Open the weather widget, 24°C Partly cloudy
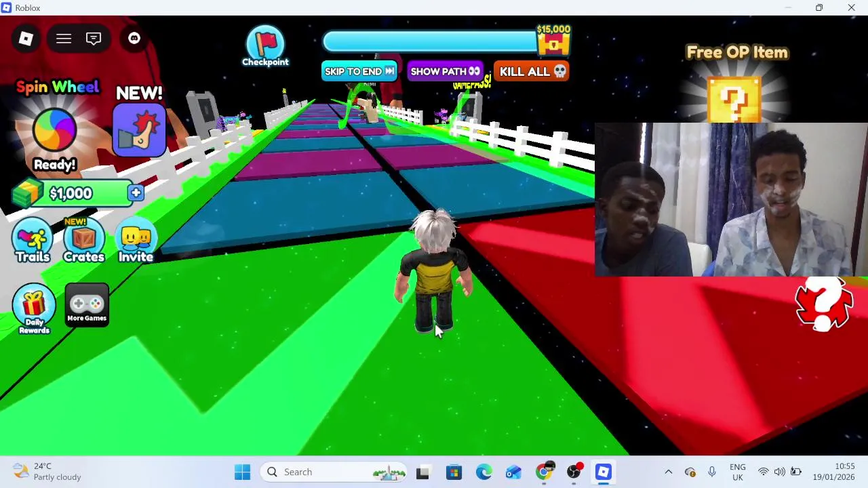Image resolution: width=868 pixels, height=488 pixels. [x=47, y=472]
